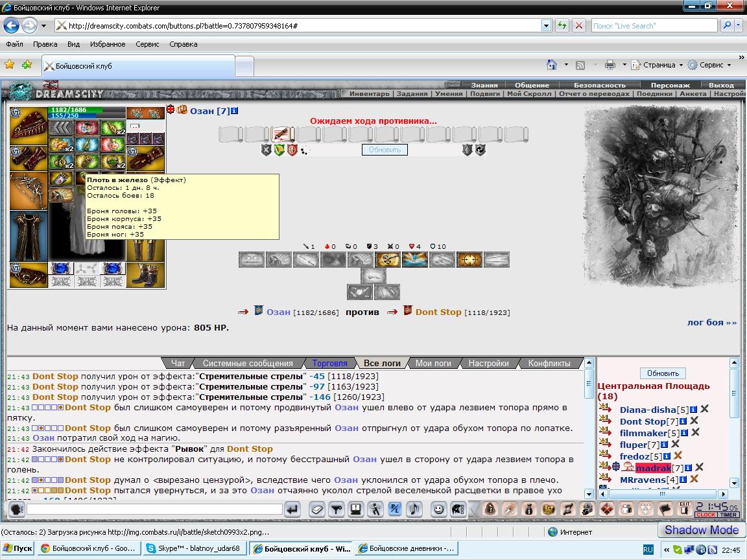Open the Избранное menu
Viewport: 747px width, 560px height.
pyautogui.click(x=108, y=44)
